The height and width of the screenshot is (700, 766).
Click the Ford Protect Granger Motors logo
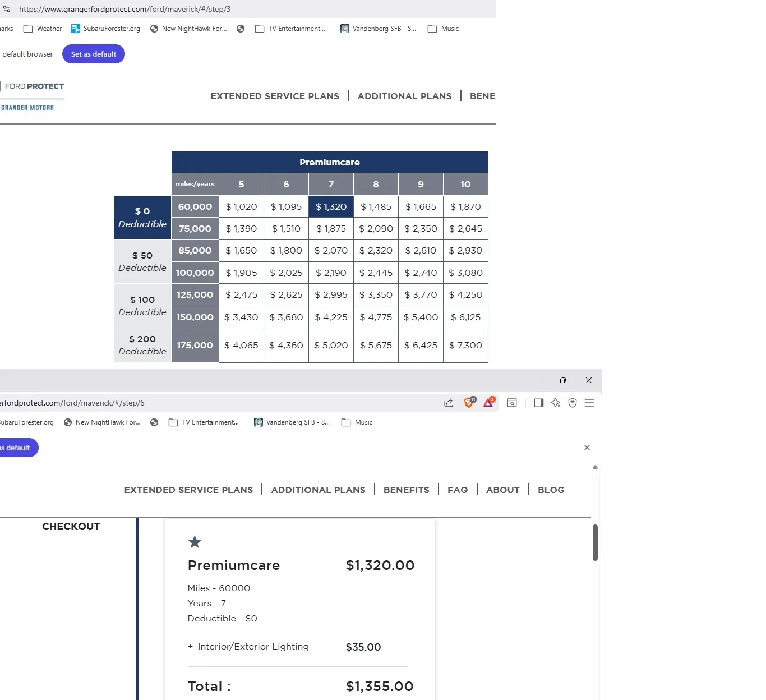32,96
